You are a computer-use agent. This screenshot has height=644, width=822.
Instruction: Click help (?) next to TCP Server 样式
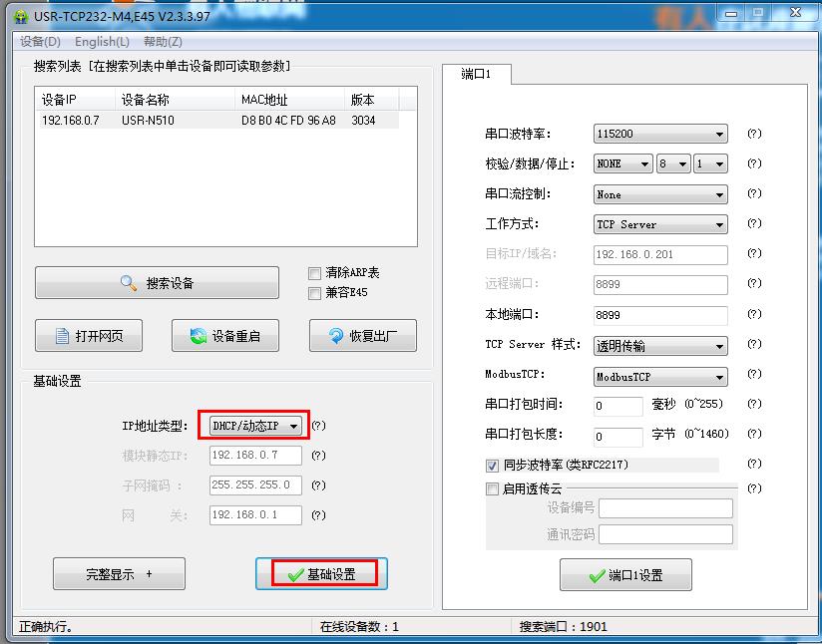[754, 344]
